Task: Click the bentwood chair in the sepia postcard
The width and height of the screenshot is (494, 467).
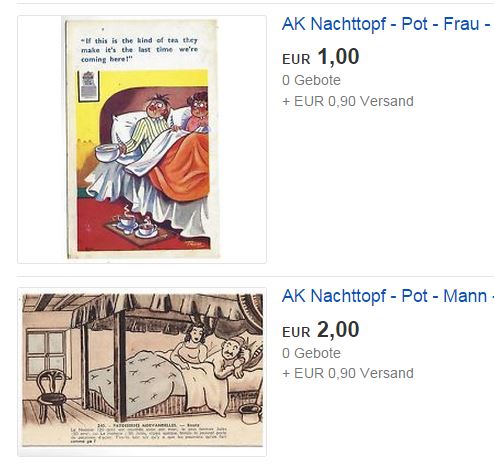Action: (x=52, y=395)
